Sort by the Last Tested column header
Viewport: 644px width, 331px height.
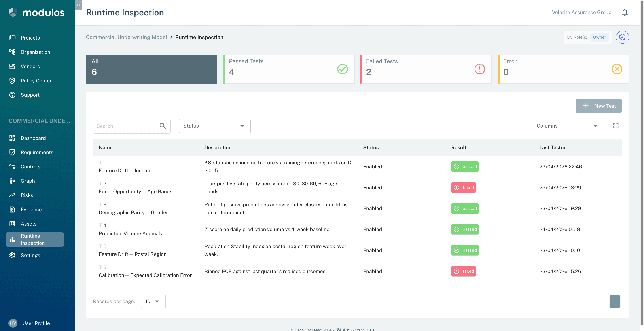click(553, 148)
